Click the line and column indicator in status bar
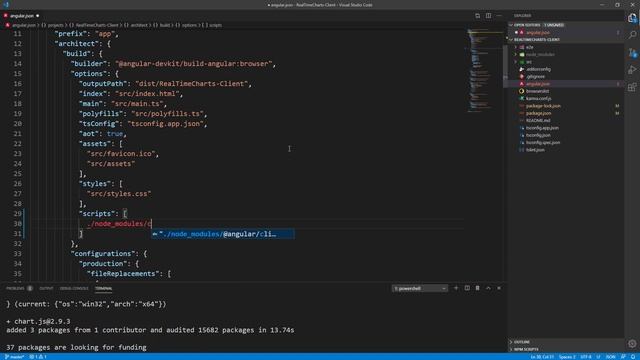 (542, 357)
